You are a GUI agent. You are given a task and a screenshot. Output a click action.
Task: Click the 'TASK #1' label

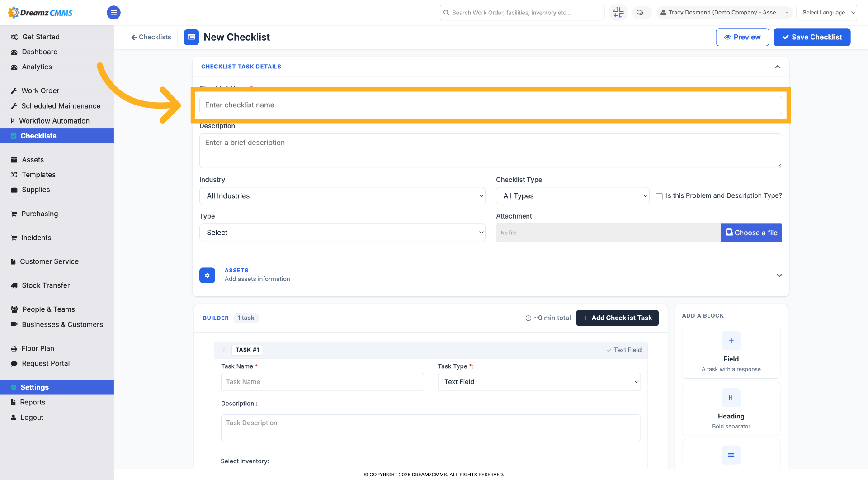point(247,350)
